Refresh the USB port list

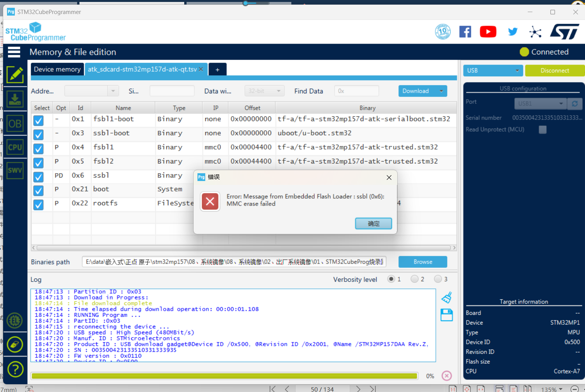[574, 104]
